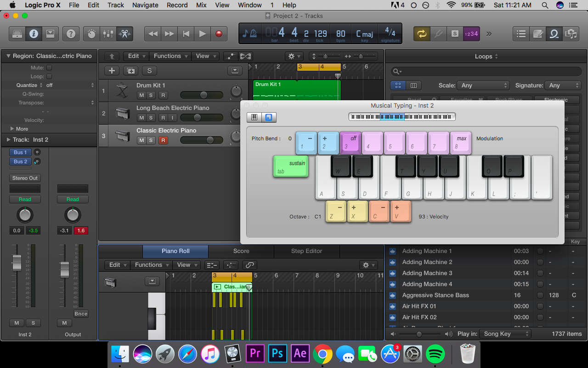Switch to the Score tab

241,251
